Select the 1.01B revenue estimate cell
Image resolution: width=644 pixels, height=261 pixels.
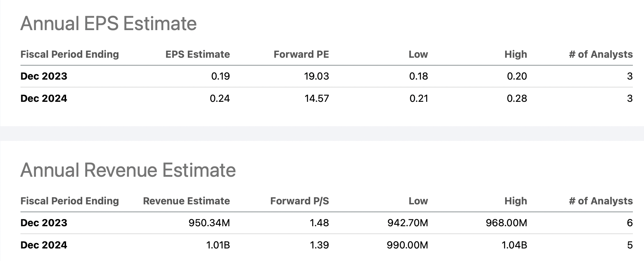pyautogui.click(x=218, y=245)
